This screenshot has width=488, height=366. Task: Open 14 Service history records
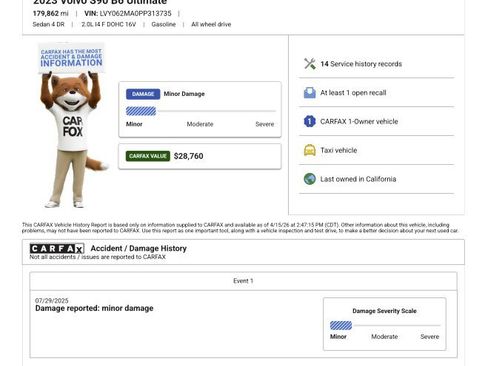pyautogui.click(x=377, y=64)
